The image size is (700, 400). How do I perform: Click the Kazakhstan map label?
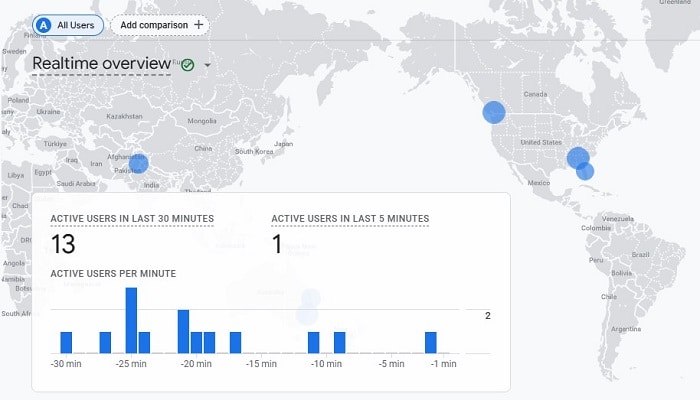pos(124,117)
